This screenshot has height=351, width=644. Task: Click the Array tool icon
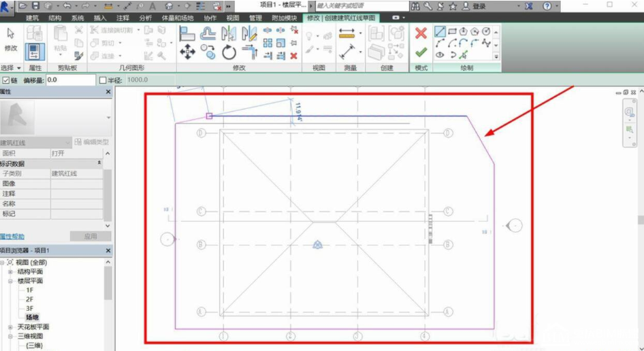268,43
